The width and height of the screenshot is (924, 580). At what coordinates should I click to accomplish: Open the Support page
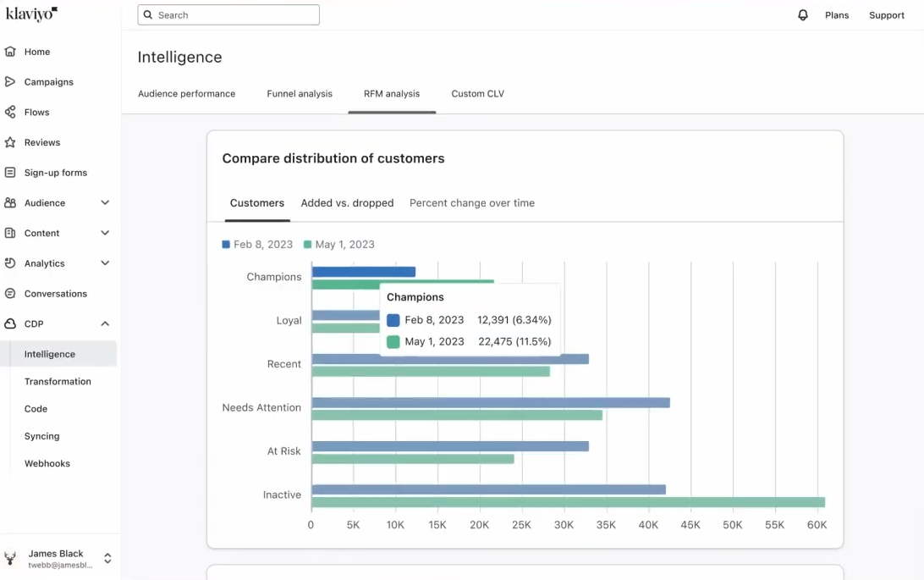[886, 14]
